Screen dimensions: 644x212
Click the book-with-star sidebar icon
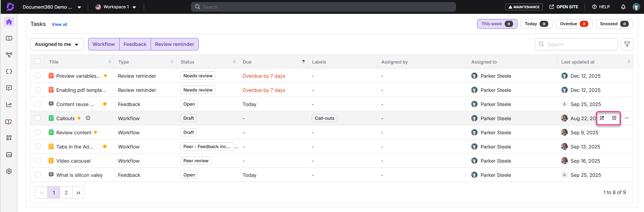9,122
